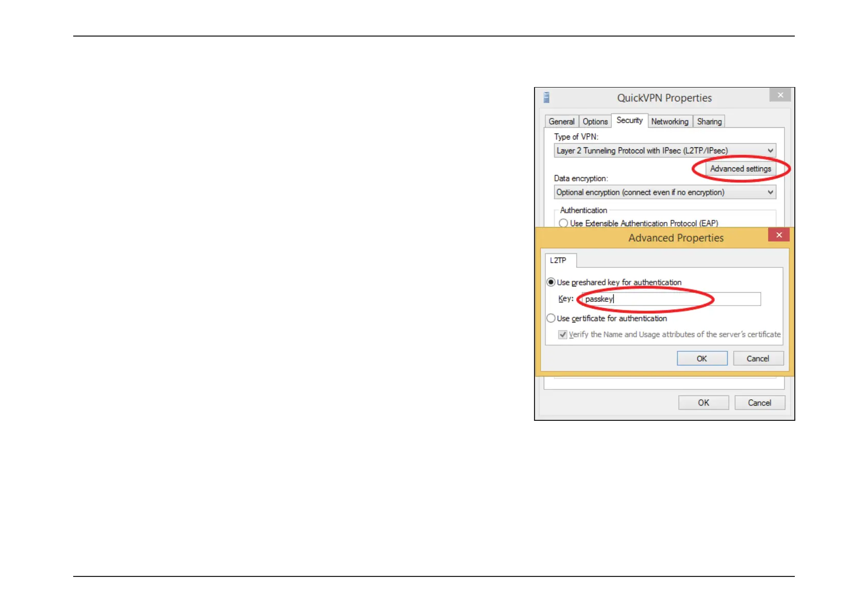Close the Advanced Properties dialog
868x613 pixels.
click(x=779, y=235)
